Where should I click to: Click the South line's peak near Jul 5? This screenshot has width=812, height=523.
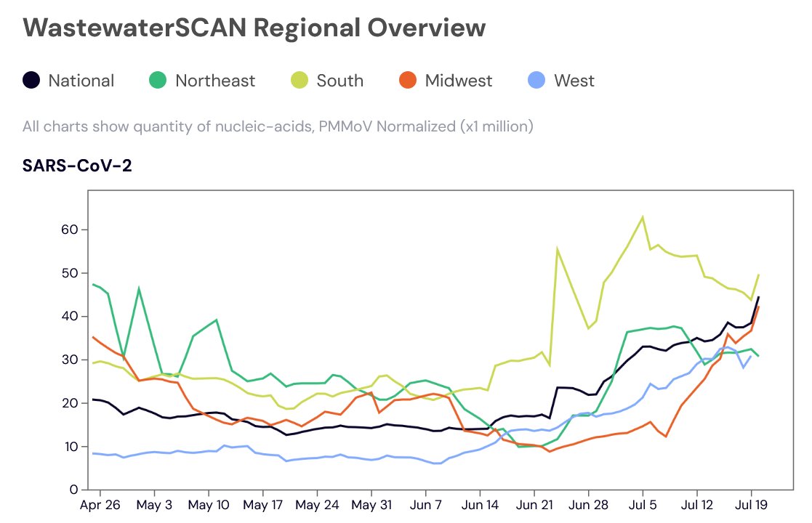tap(643, 217)
